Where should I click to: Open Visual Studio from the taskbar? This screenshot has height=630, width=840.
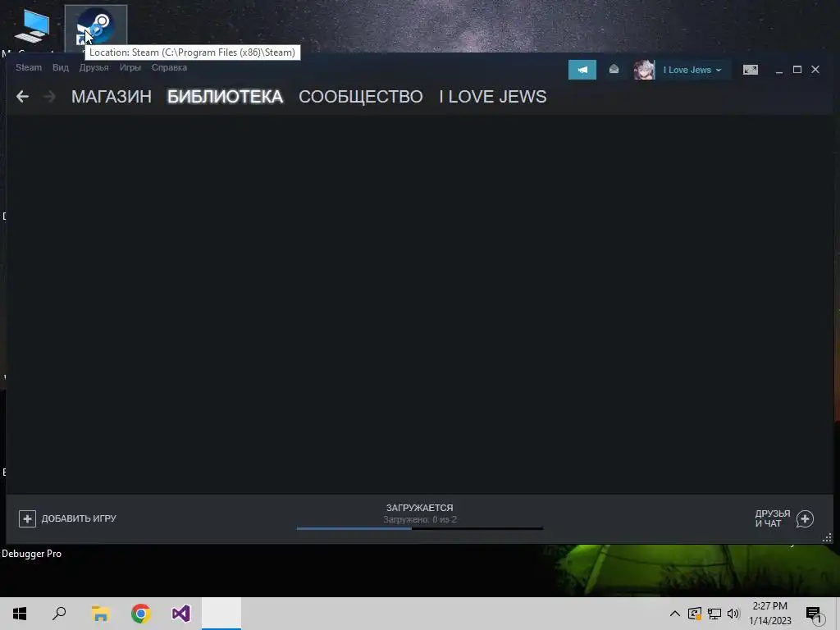tap(181, 614)
